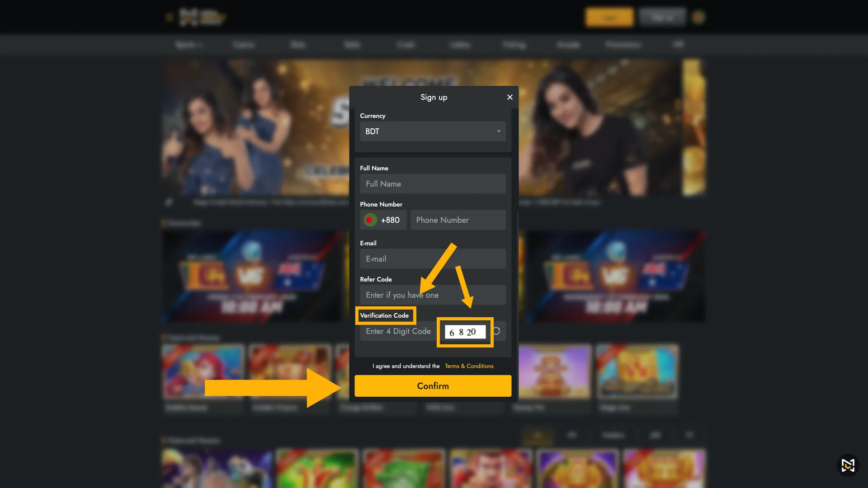Click the close X icon on signup modal
The height and width of the screenshot is (488, 868).
pyautogui.click(x=509, y=97)
